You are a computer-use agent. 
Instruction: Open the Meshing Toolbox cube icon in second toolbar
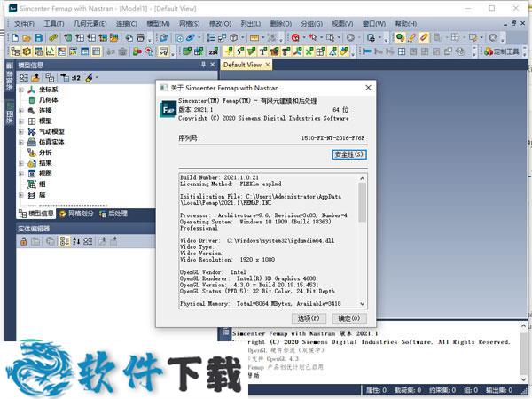(27, 51)
